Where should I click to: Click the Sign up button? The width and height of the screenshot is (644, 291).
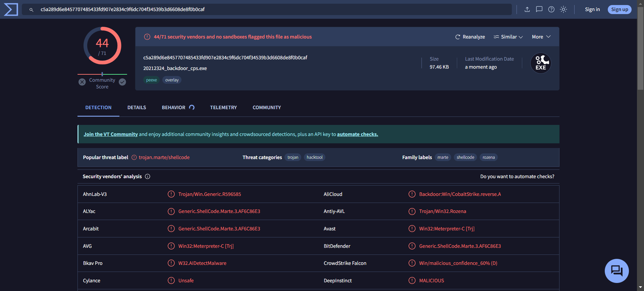620,9
